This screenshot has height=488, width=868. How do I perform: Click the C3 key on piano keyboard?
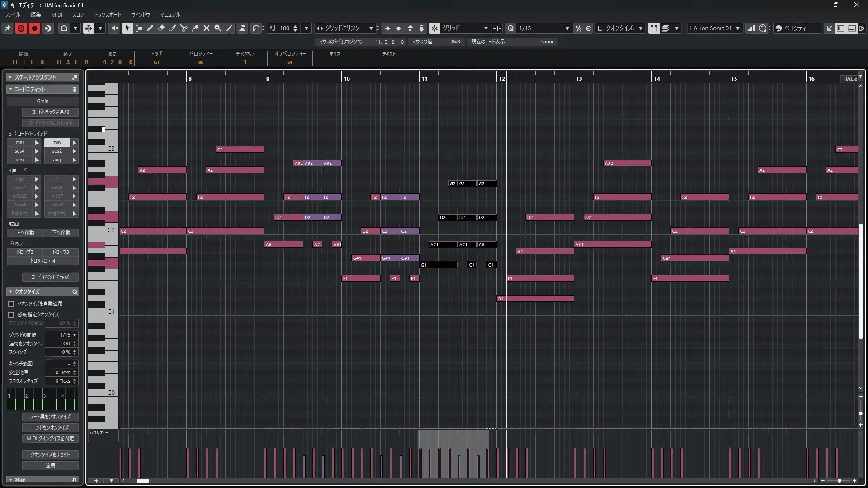pos(110,149)
